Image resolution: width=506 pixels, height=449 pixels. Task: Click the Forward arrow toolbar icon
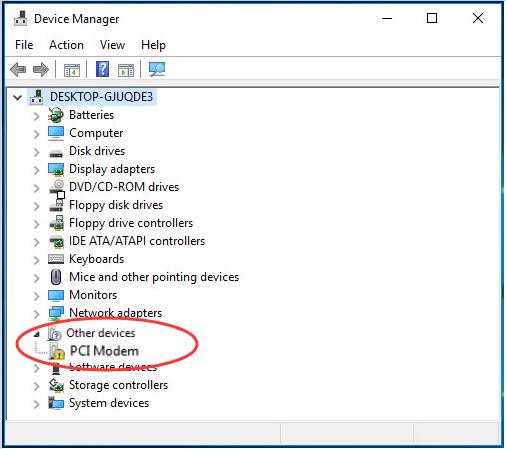41,70
